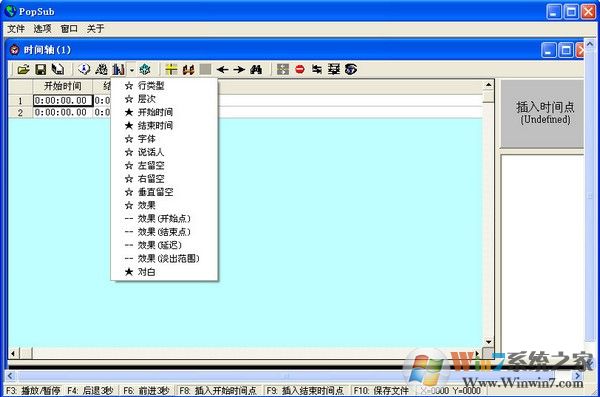Maximize the 时间轴 (1) child window

(566, 50)
